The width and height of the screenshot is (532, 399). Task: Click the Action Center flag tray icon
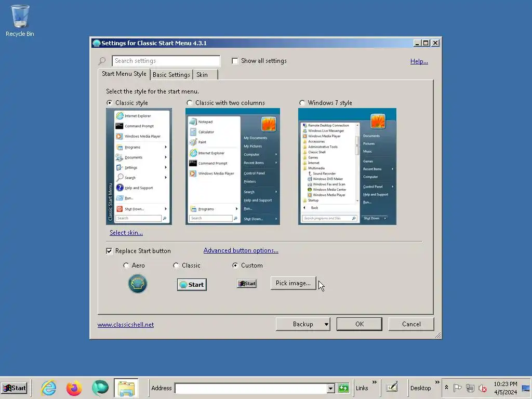[x=457, y=388]
